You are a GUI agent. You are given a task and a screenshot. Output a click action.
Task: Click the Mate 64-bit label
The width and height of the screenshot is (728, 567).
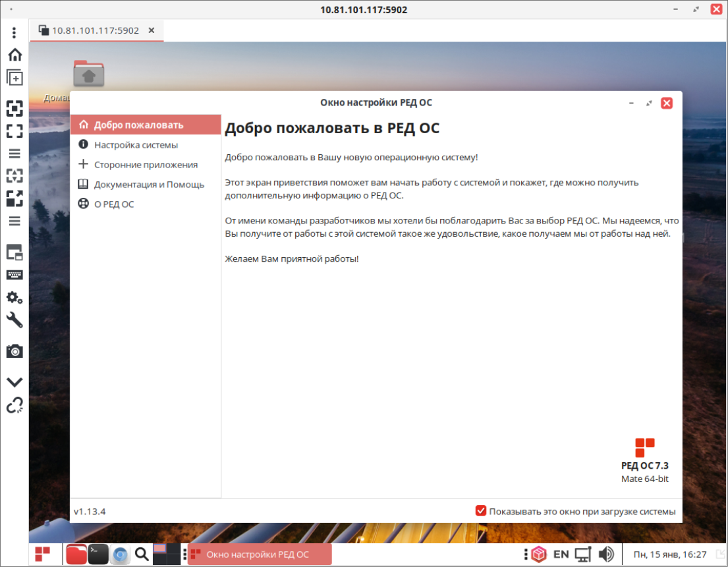(645, 479)
